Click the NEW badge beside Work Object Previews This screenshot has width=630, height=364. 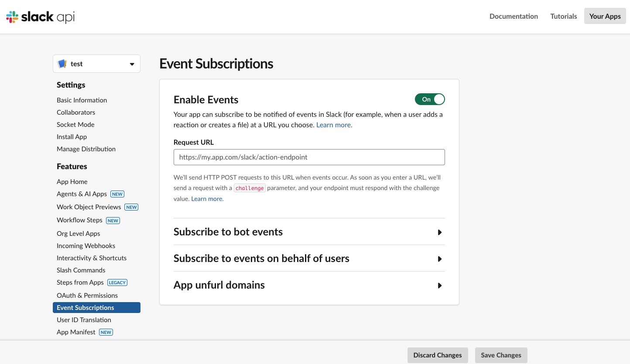131,207
